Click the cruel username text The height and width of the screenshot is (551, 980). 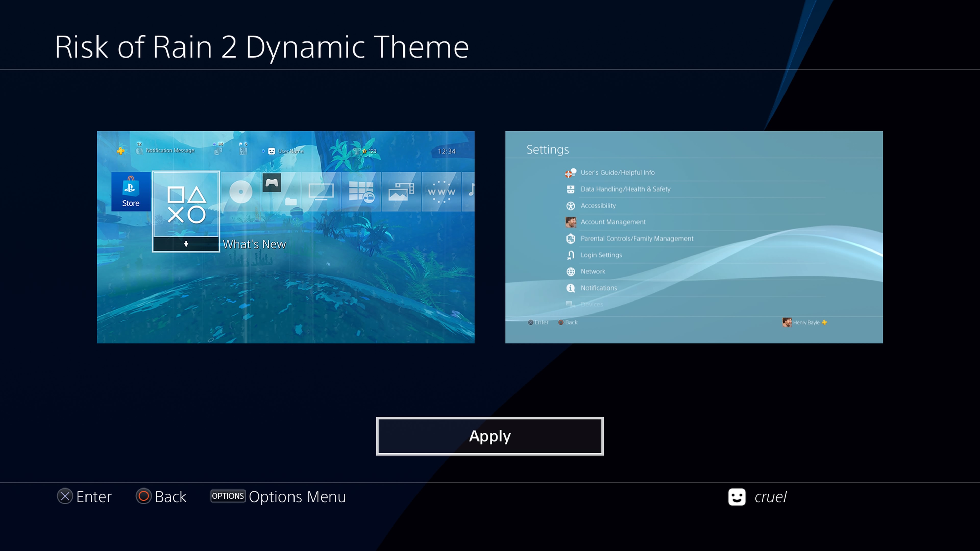pos(770,497)
